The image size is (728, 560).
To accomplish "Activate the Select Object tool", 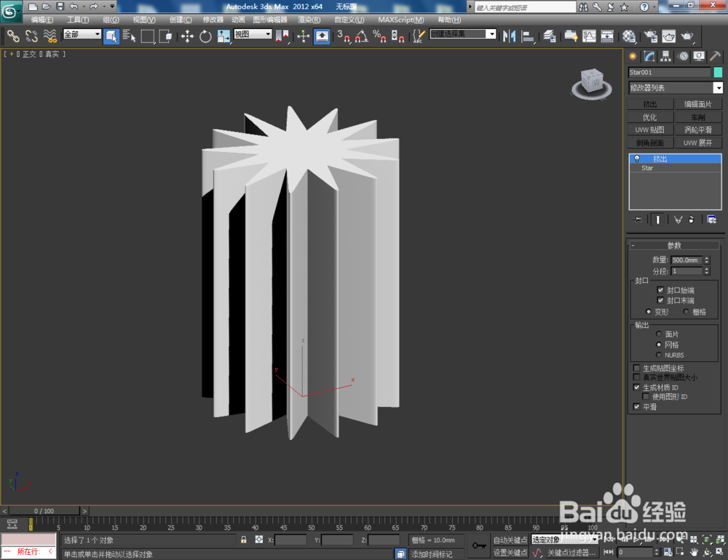I will point(111,36).
